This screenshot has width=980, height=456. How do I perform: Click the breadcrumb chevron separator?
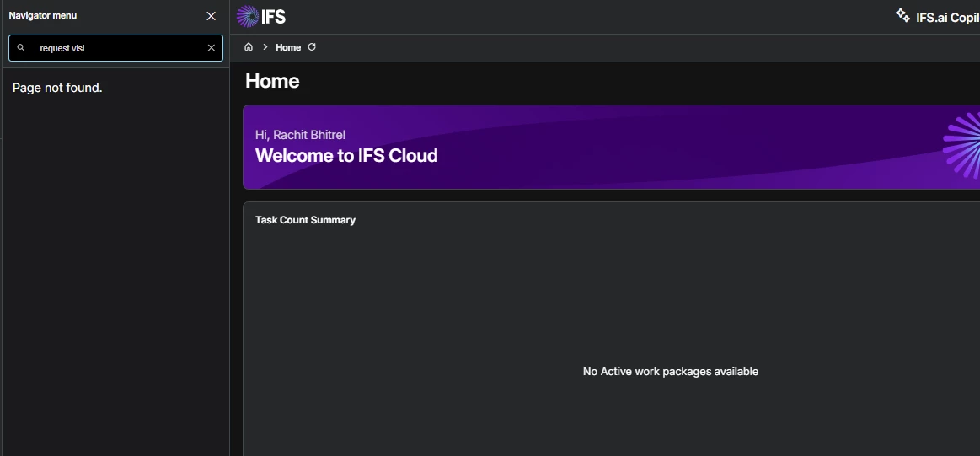(265, 47)
